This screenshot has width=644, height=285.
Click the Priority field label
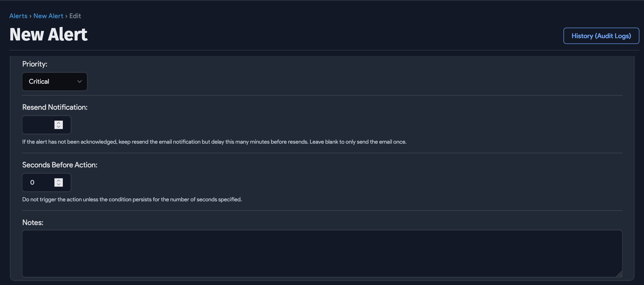point(34,64)
